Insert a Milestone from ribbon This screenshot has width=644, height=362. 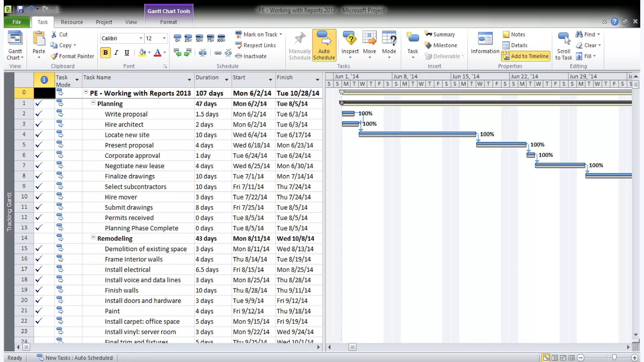pyautogui.click(x=441, y=45)
